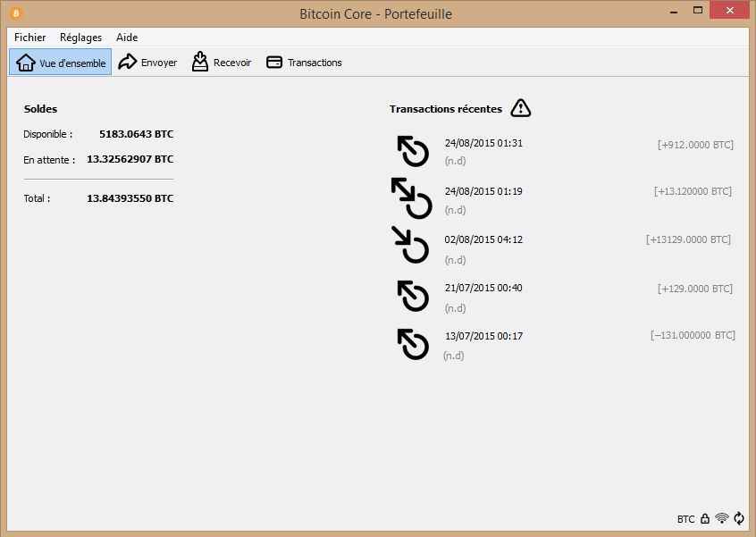The height and width of the screenshot is (537, 756).
Task: Open the Réglages menu
Action: 80,38
